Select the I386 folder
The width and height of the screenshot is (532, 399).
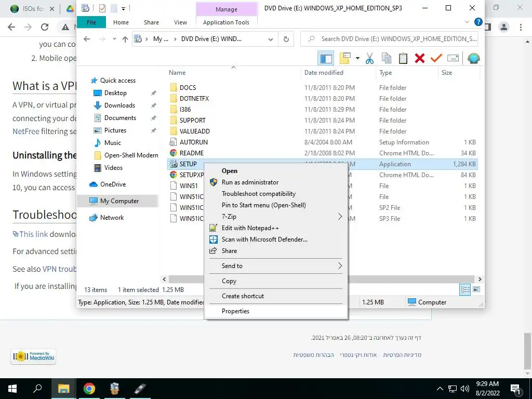point(185,109)
